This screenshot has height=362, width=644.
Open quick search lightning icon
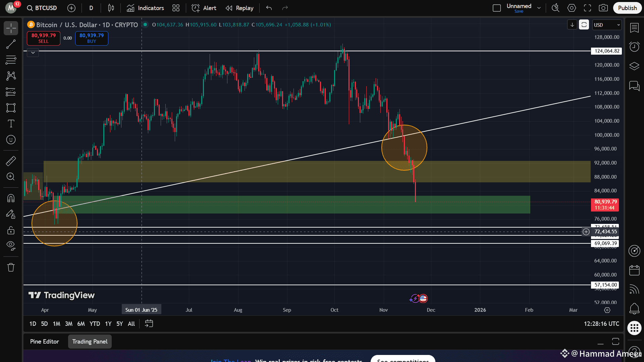[x=555, y=8]
